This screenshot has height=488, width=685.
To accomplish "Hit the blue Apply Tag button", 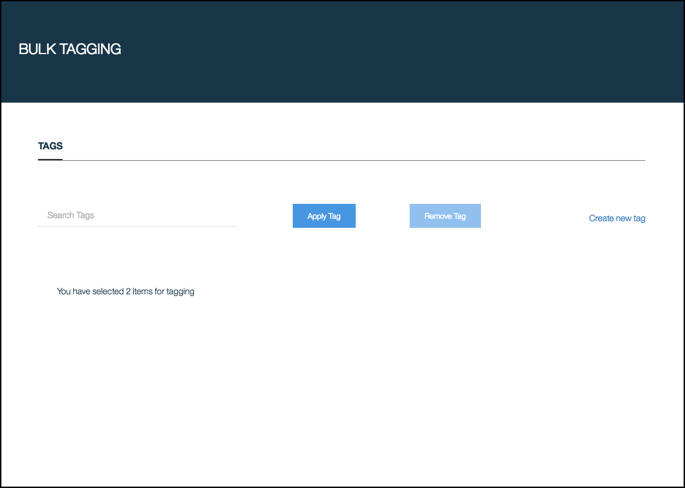I will [324, 216].
